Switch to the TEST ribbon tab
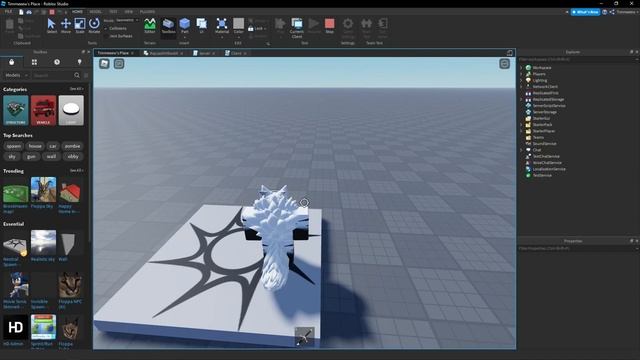Image resolution: width=640 pixels, height=360 pixels. pos(113,12)
